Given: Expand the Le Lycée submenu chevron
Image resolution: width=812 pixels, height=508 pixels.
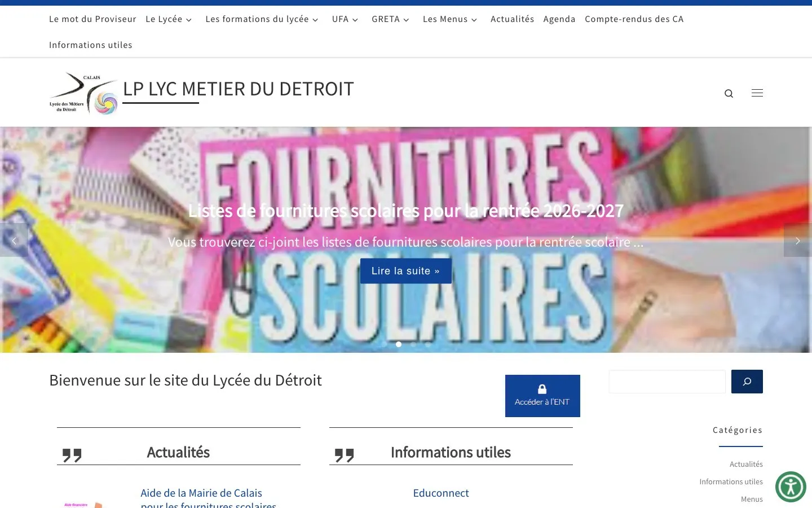Looking at the screenshot, I should pyautogui.click(x=189, y=20).
